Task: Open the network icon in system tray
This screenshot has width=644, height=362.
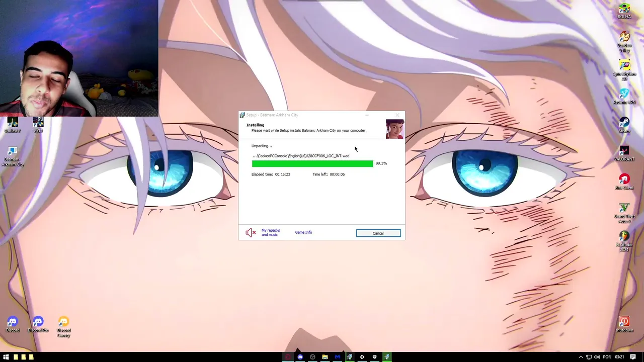Action: tap(589, 357)
